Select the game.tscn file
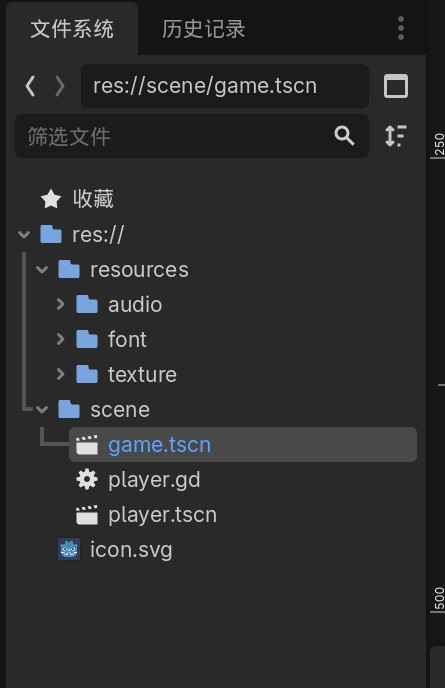445x688 pixels. tap(243, 444)
